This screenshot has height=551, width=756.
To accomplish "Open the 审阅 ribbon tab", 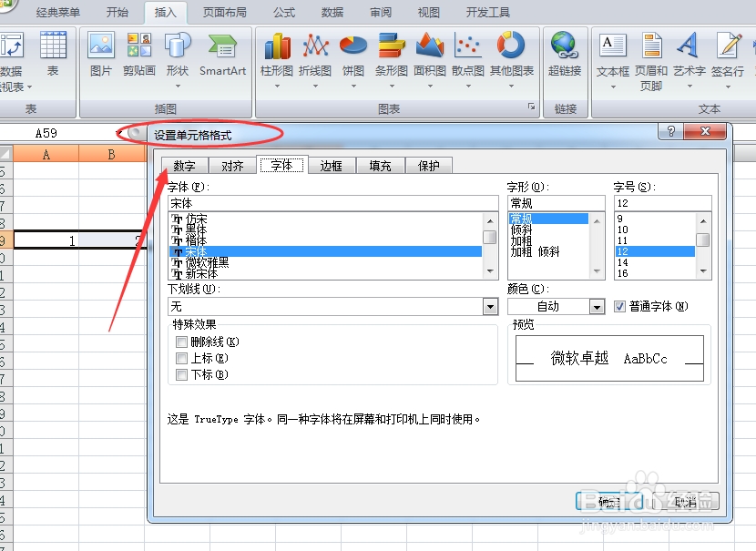I will coord(381,12).
